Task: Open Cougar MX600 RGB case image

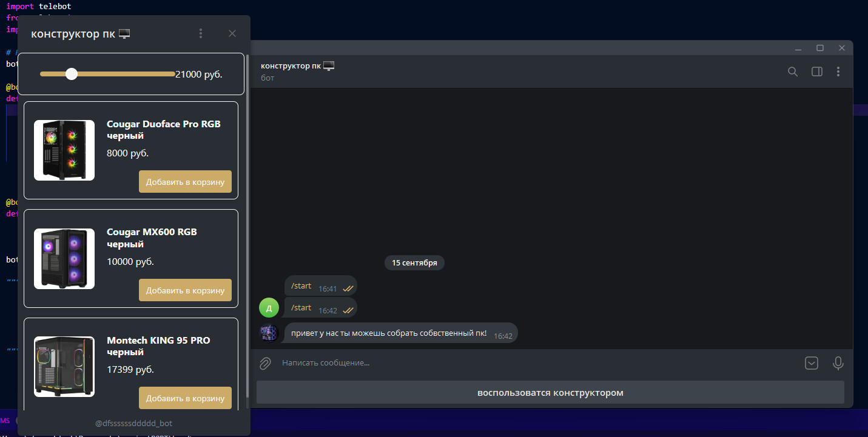Action: [x=64, y=259]
